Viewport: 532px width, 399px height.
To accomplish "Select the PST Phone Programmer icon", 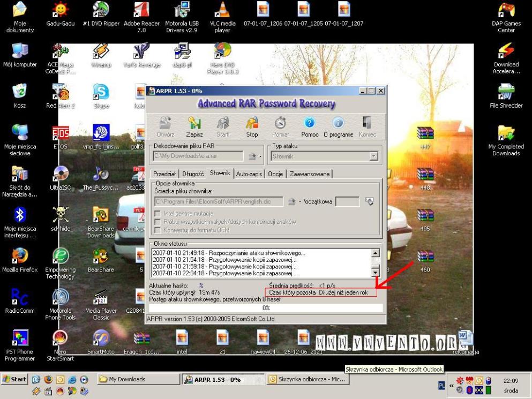I will [x=20, y=338].
